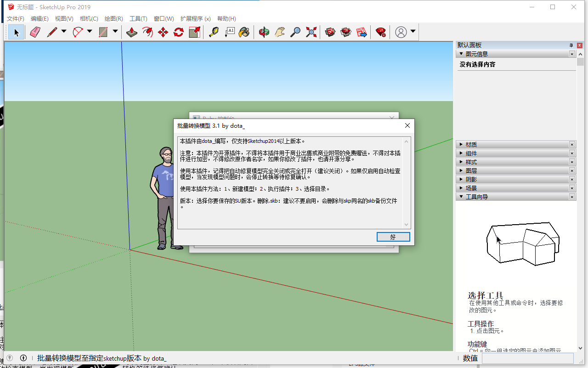
Task: Open the account dropdown arrow
Action: click(x=413, y=32)
